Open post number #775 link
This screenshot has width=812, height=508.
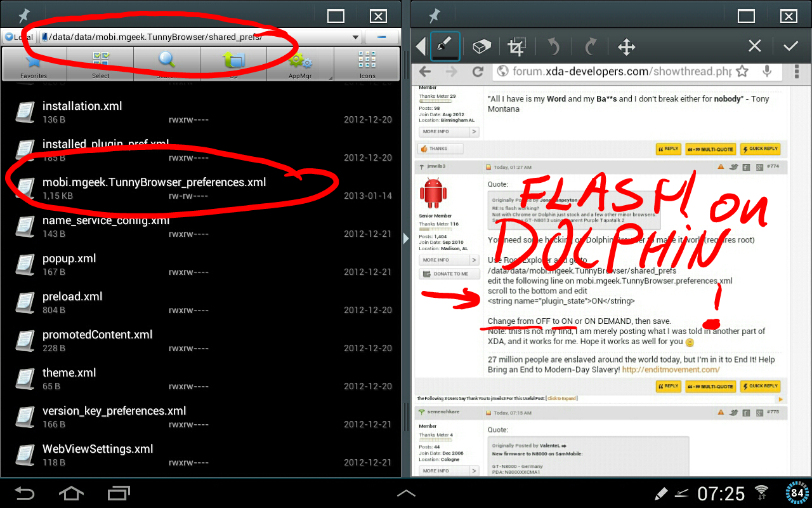pos(772,413)
